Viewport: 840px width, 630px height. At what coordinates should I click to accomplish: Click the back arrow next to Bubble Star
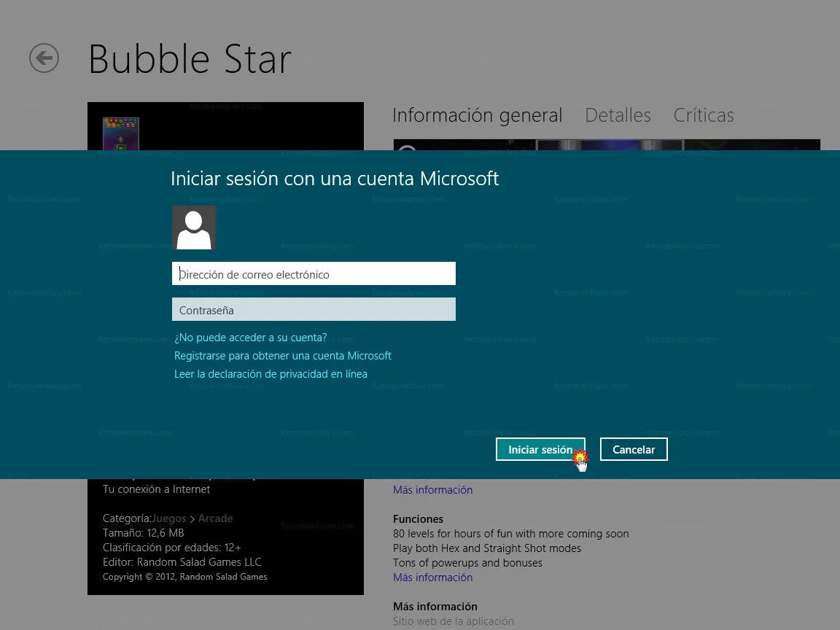44,58
